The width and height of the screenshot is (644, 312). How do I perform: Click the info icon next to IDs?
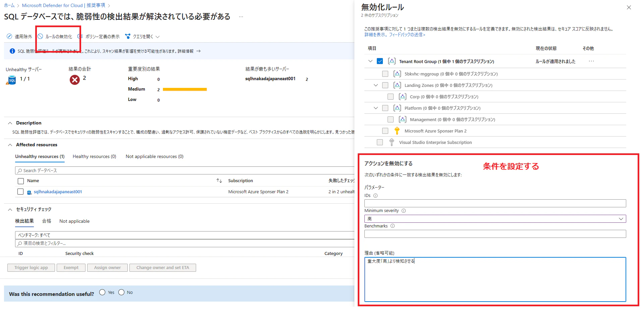pos(375,196)
